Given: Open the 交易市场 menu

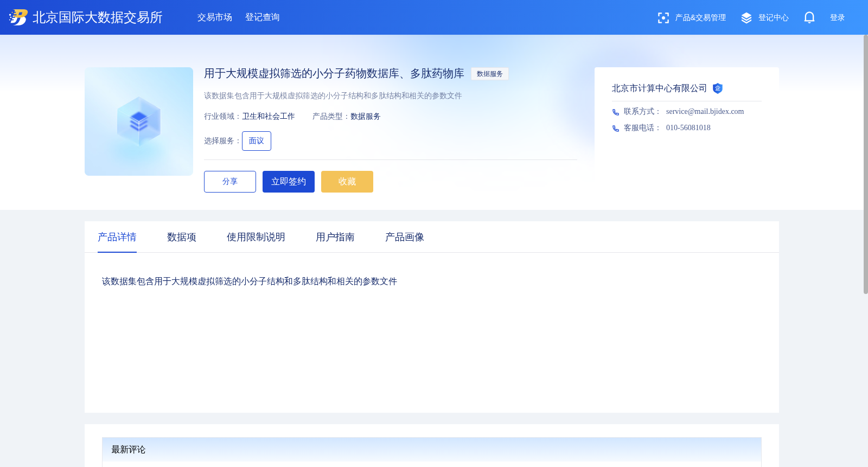Looking at the screenshot, I should click(x=215, y=17).
